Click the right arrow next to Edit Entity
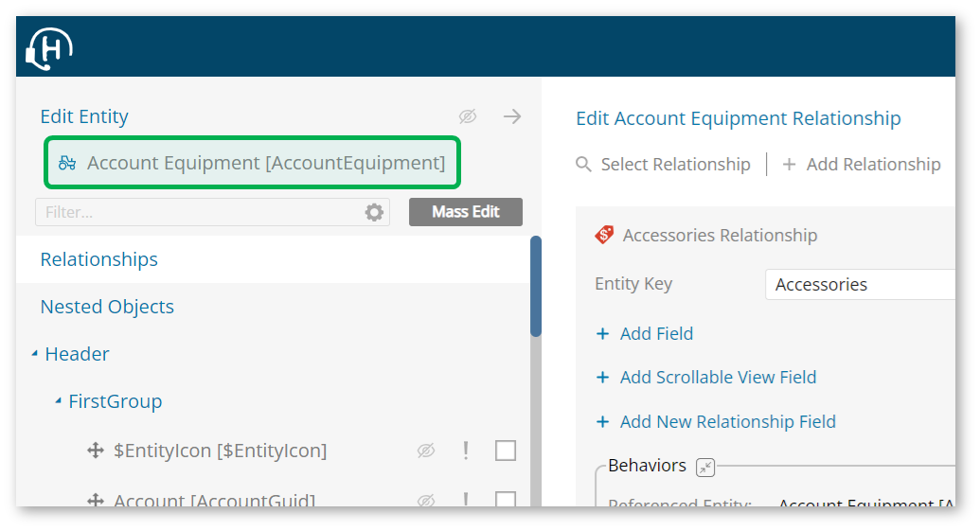Image resolution: width=980 pixels, height=531 pixels. tap(512, 116)
